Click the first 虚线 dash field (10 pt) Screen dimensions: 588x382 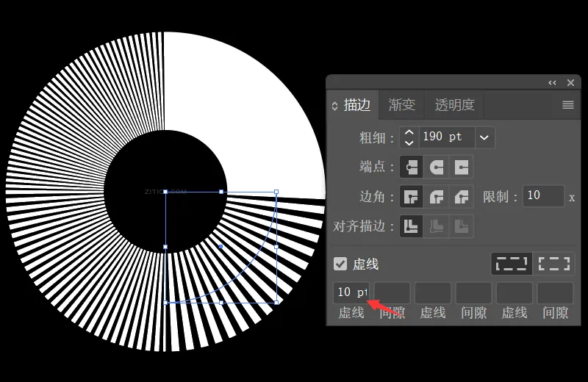tap(351, 292)
